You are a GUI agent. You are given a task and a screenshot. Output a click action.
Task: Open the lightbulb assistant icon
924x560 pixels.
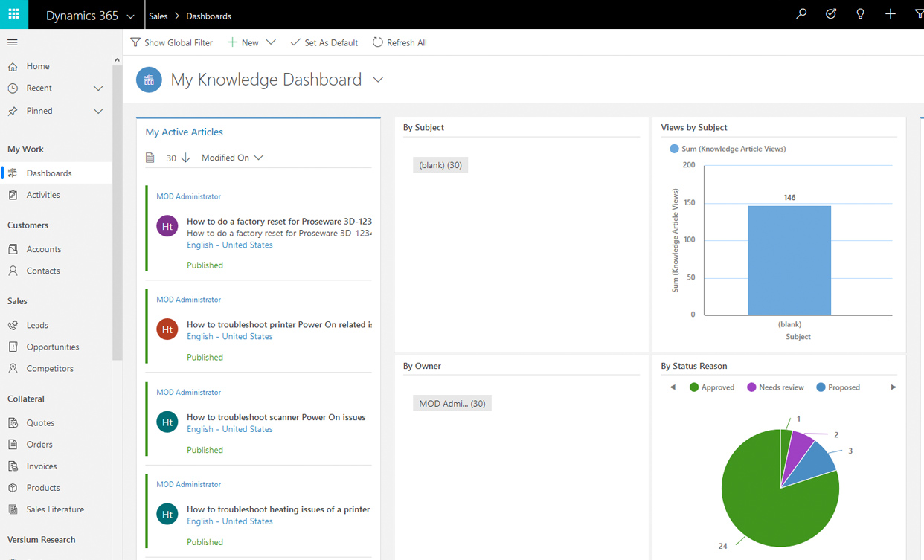click(x=861, y=14)
